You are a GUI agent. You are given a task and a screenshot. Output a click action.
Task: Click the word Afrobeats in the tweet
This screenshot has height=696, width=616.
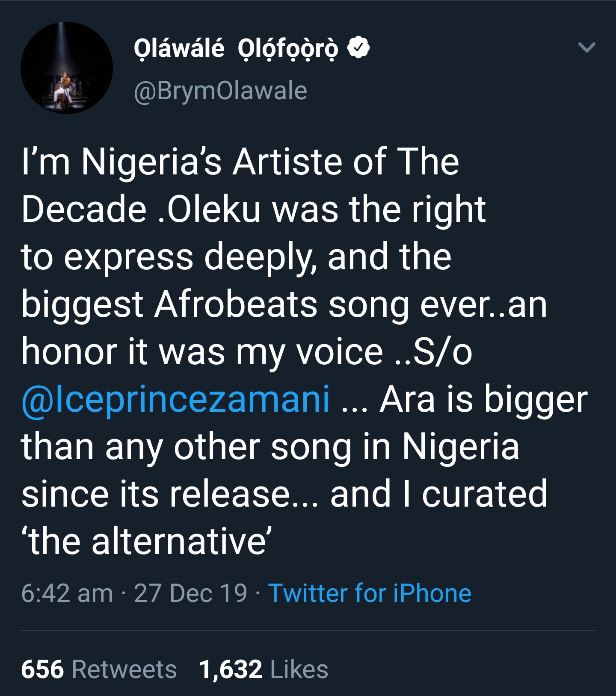tap(236, 304)
